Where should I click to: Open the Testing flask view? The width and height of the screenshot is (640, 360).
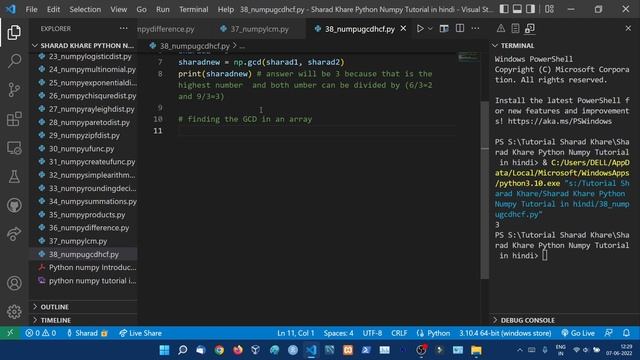[14, 176]
